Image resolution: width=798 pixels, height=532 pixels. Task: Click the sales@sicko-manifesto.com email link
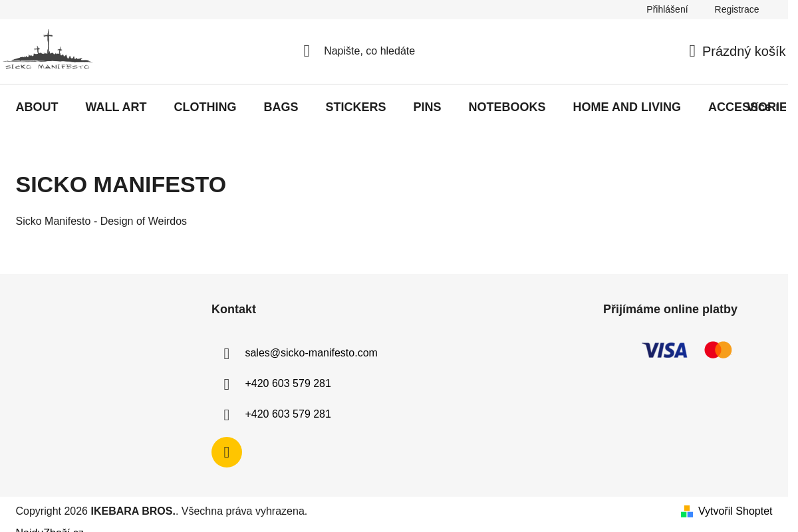311,353
